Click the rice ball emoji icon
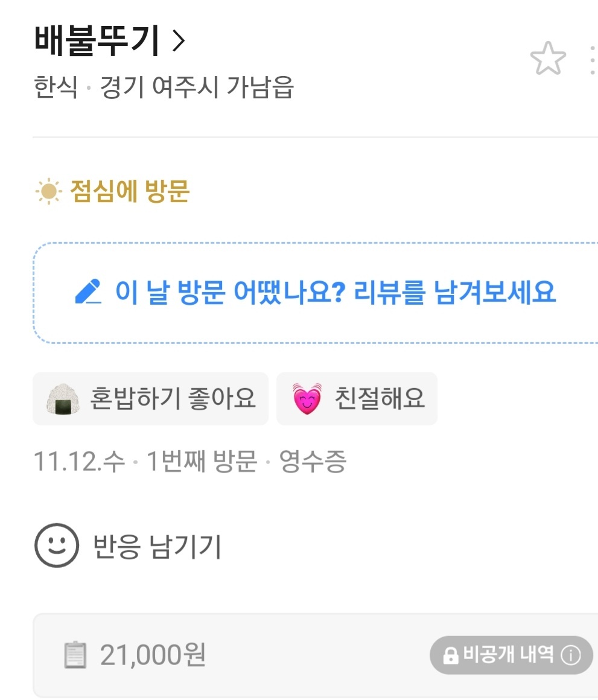 (63, 399)
